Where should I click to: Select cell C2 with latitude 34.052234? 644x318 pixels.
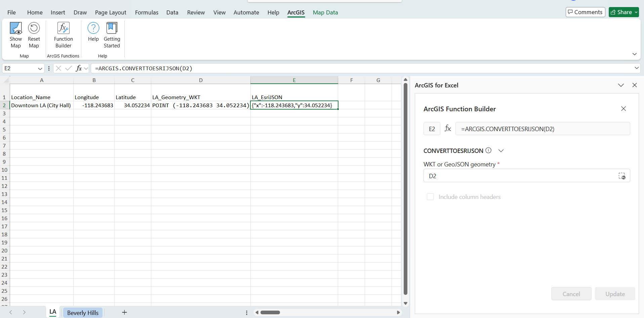[x=133, y=105]
